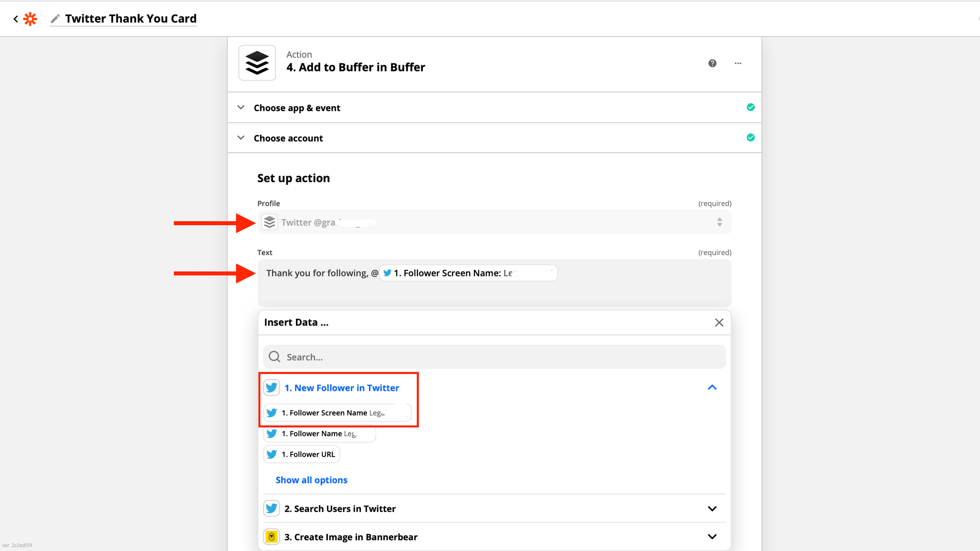Click the pencil icon to rename Zap
The width and height of the screenshot is (980, 551).
tap(55, 19)
